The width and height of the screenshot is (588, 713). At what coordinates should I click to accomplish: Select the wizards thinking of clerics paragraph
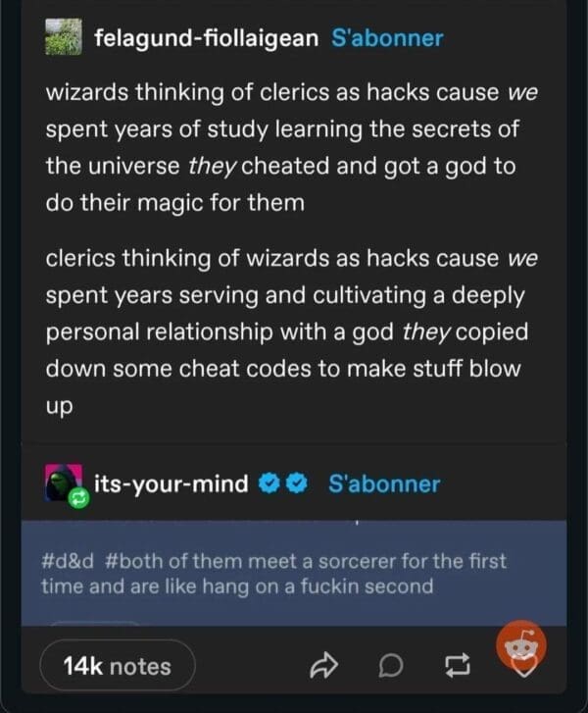click(291, 147)
